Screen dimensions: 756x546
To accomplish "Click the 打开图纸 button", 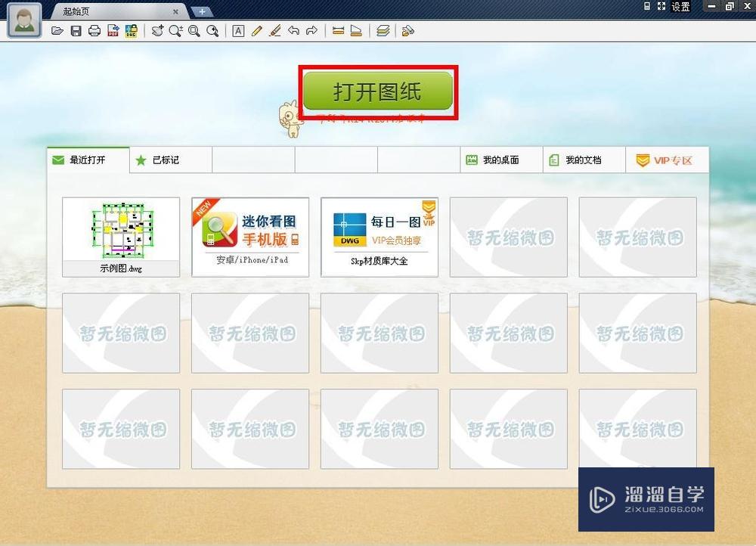I will 378,89.
